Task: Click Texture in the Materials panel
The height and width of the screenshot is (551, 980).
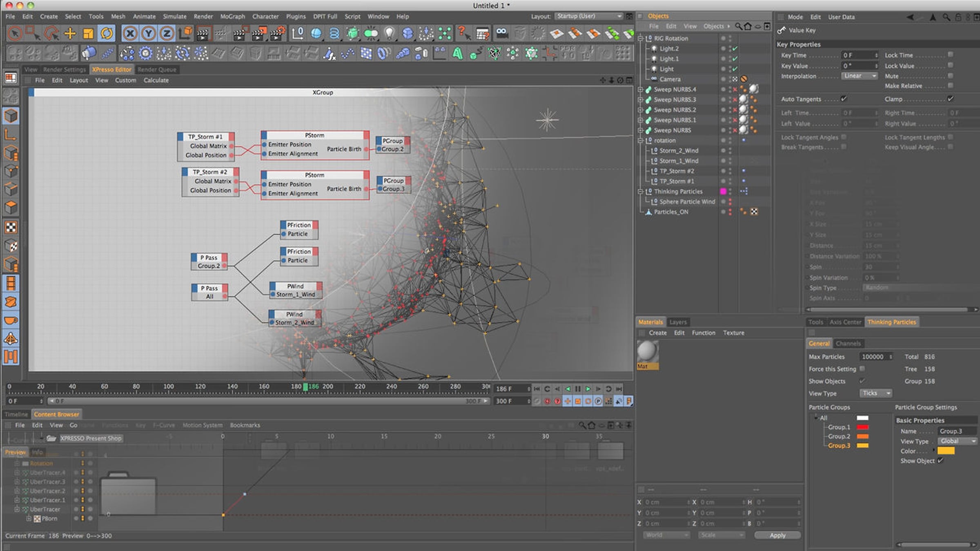Action: tap(734, 333)
